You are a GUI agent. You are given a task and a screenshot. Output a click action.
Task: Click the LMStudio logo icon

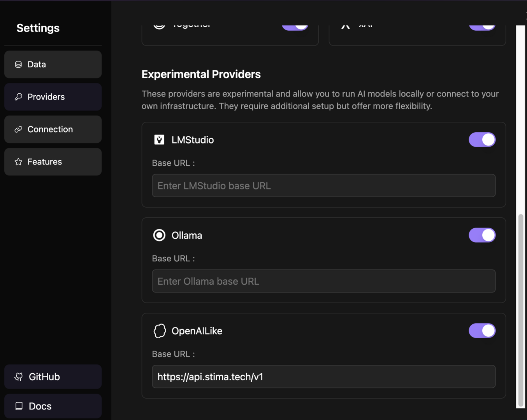[159, 140]
